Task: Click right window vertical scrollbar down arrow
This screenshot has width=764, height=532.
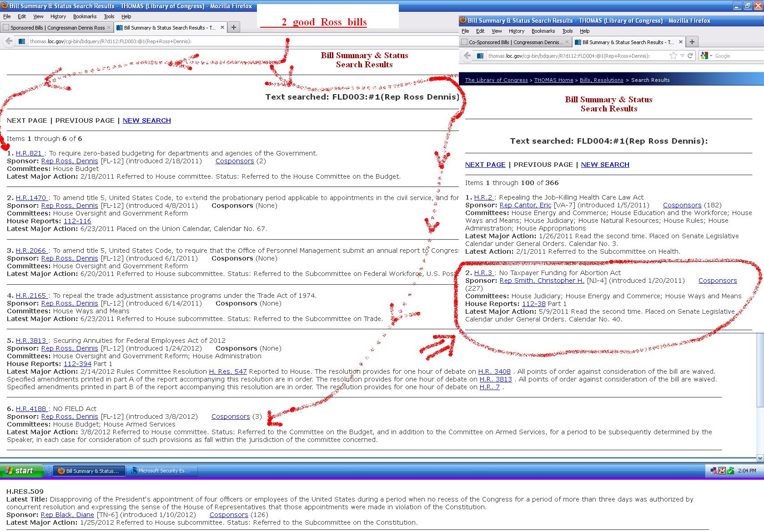Action: (x=760, y=458)
